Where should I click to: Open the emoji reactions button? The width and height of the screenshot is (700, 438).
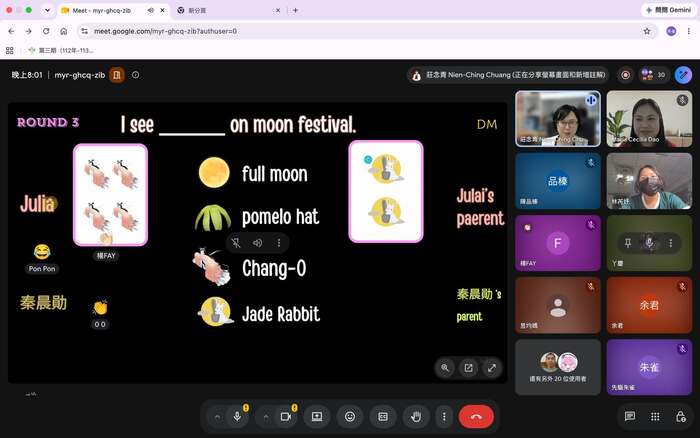tap(350, 417)
